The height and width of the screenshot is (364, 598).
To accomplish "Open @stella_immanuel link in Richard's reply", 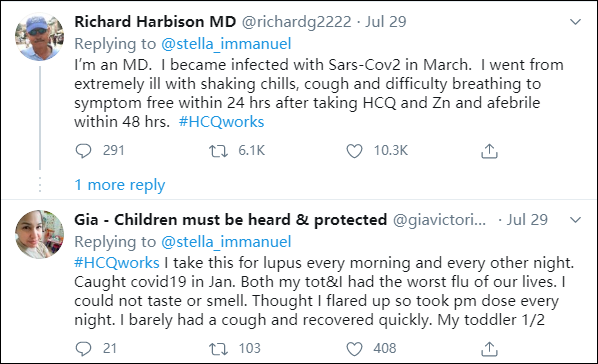I will [226, 43].
